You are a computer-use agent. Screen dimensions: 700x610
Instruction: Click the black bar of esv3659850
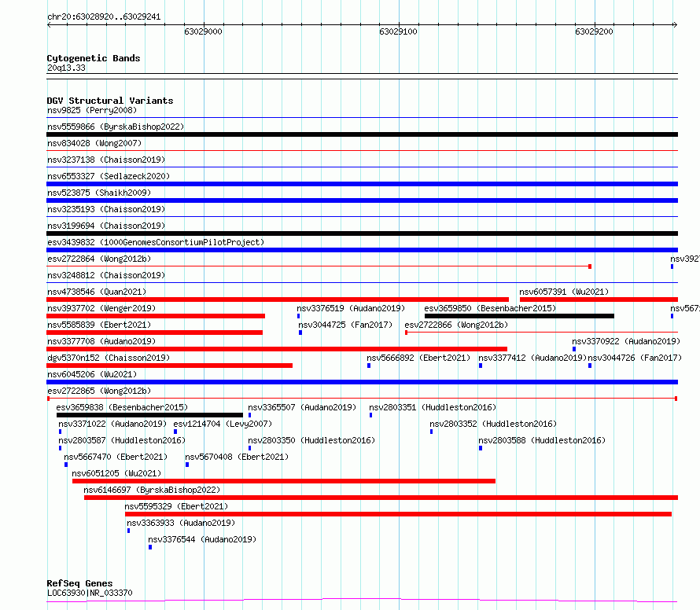coord(519,316)
